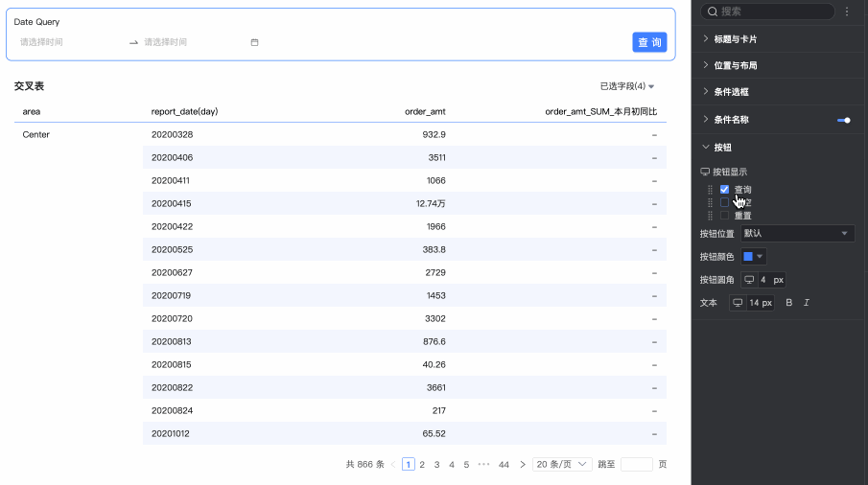Open the 按钮位置 dropdown showing 默认
Screen dimensions: 868x485
(798, 233)
